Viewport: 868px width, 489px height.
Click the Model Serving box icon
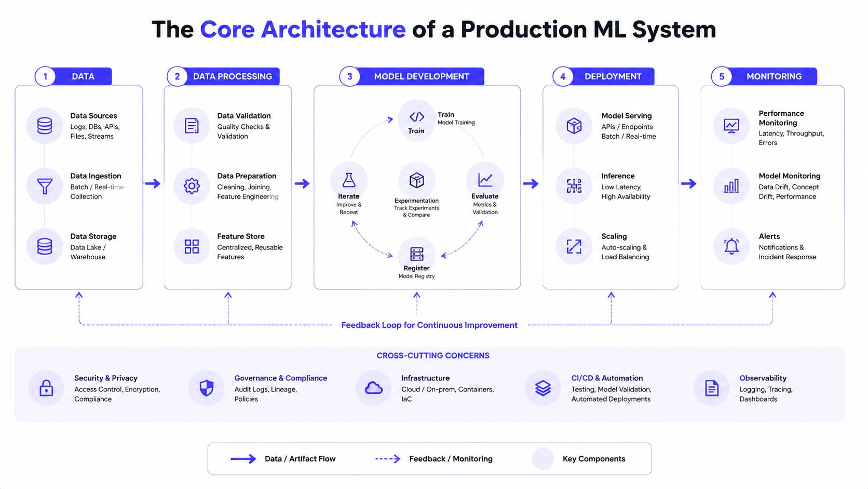[x=574, y=126]
